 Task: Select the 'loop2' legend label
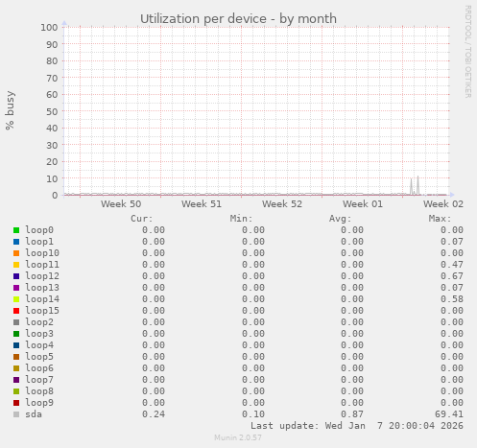tap(39, 322)
